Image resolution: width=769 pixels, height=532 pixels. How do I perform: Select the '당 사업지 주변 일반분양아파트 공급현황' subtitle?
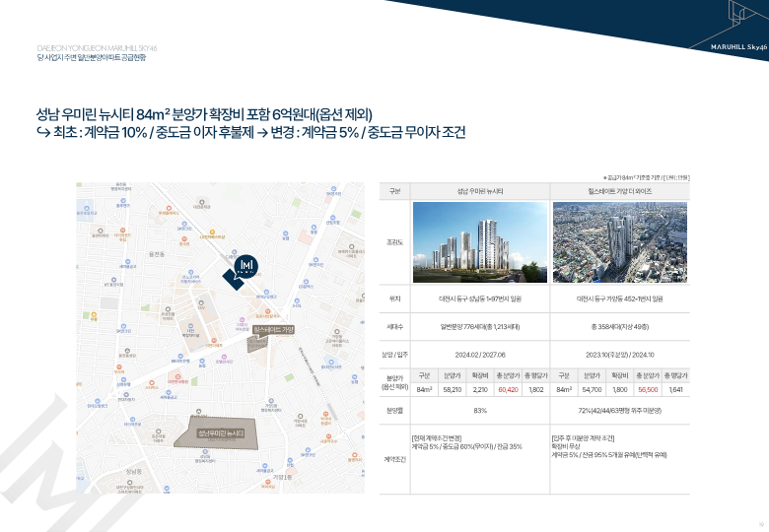tap(92, 57)
